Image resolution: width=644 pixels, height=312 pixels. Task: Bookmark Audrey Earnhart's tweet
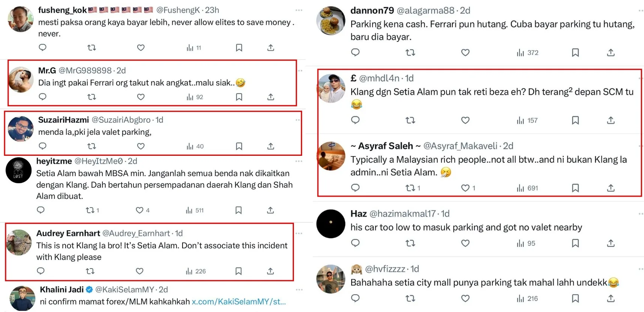[238, 271]
